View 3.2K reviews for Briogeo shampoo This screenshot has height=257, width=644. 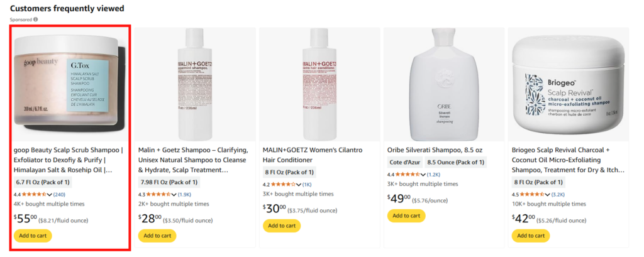coord(558,195)
